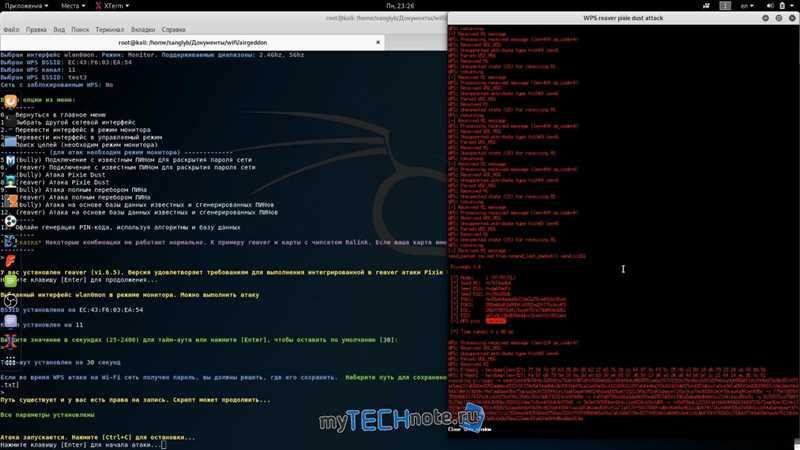Show all applications grid in the dock
This screenshot has height=450, width=800.
tap(10, 361)
